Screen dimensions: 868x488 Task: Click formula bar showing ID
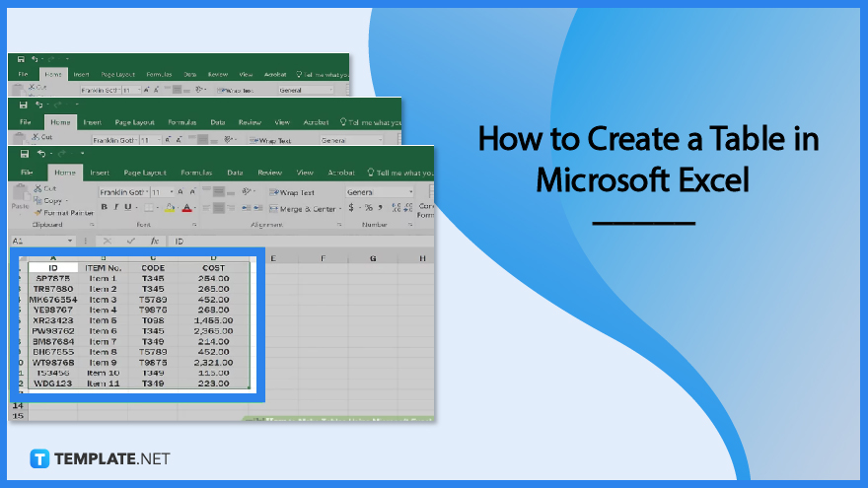(301, 242)
